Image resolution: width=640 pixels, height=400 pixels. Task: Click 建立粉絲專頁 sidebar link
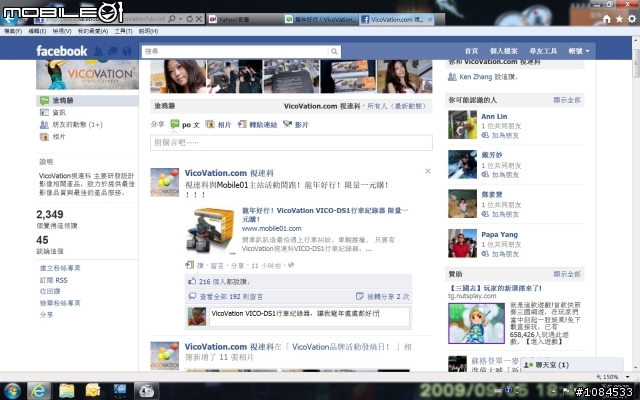coord(60,268)
